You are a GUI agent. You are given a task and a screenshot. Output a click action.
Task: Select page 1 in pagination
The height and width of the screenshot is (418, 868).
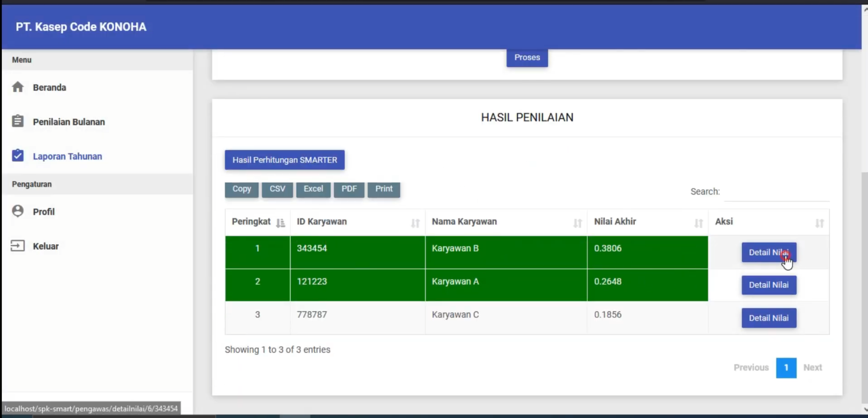click(786, 368)
